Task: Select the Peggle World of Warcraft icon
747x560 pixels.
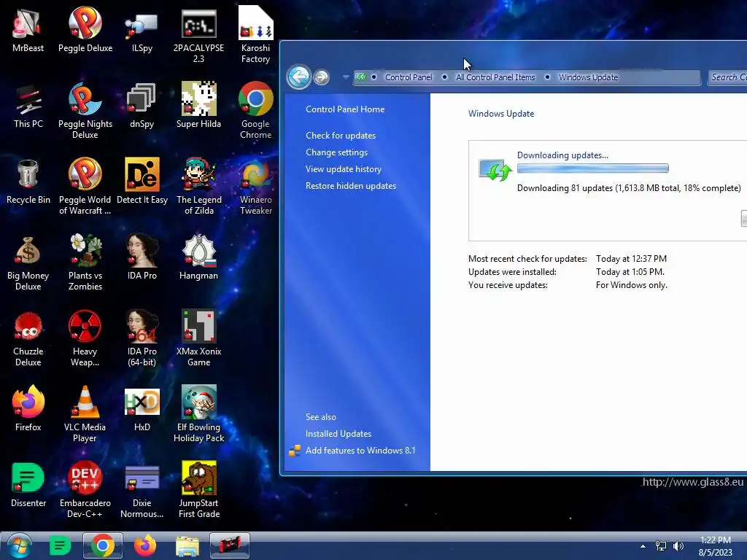Action: point(85,187)
